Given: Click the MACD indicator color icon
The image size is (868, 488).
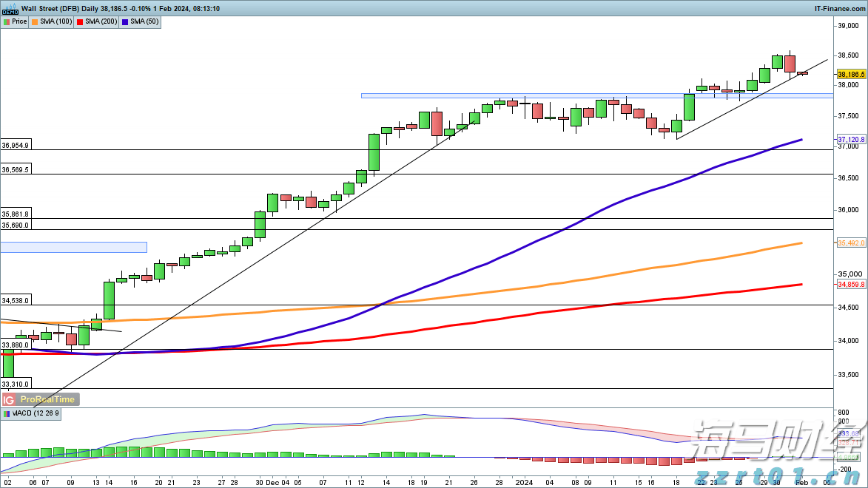Looking at the screenshot, I should pos(7,414).
